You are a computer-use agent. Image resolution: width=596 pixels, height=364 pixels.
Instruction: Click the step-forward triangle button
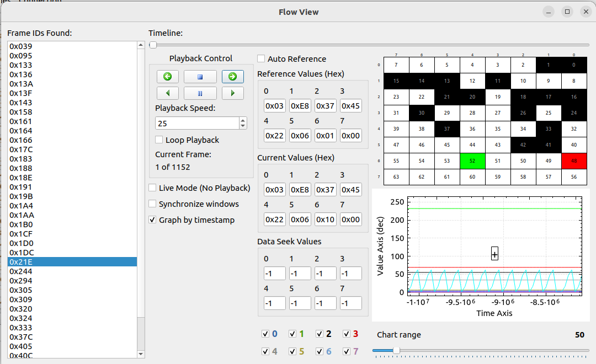pos(233,93)
